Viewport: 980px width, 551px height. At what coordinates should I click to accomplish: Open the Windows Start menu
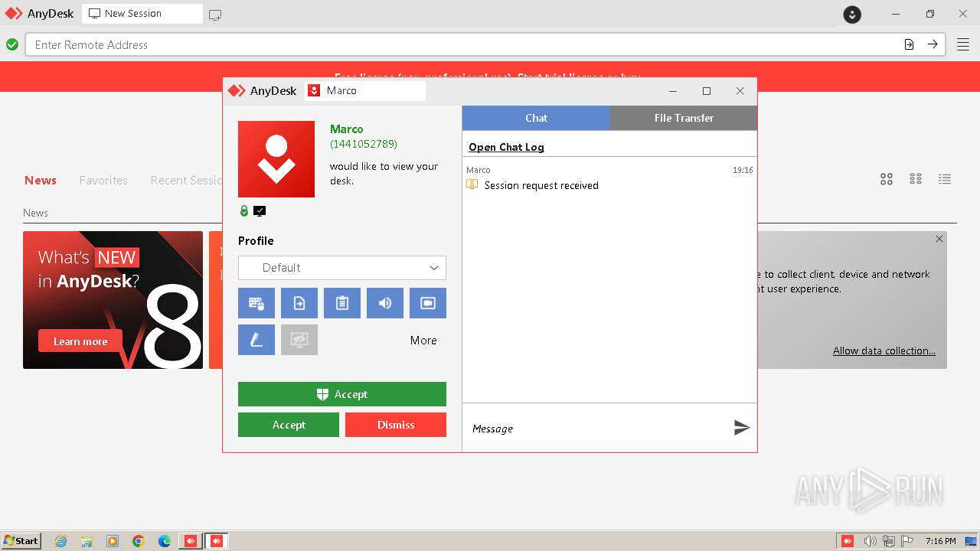(x=21, y=541)
